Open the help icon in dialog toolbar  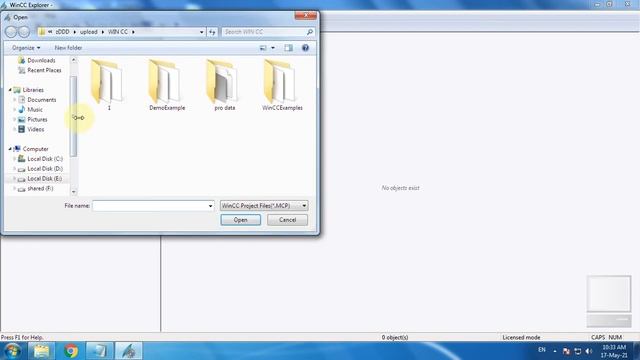click(305, 48)
